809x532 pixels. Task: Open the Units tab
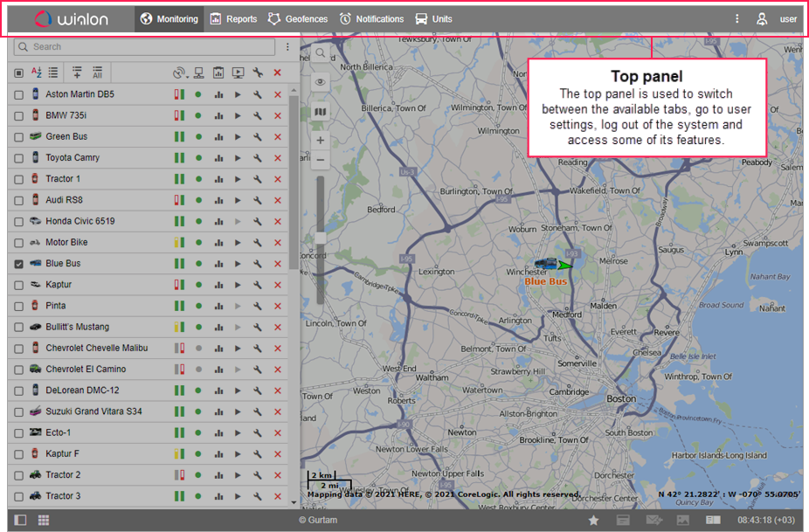[434, 19]
